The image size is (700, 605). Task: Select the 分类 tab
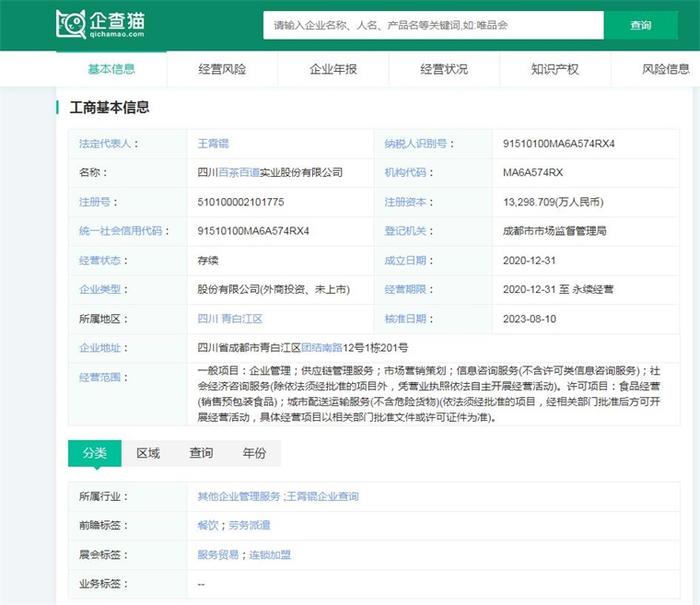[x=95, y=453]
